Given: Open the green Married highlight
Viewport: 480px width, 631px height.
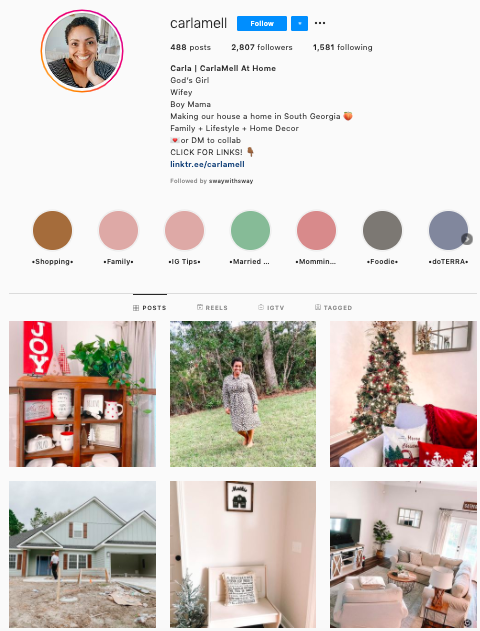Looking at the screenshot, I should tap(250, 231).
